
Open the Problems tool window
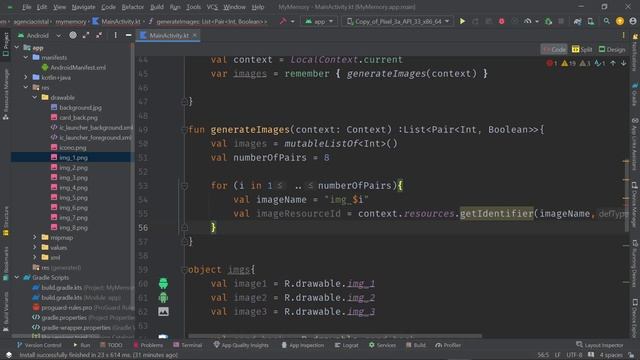pyautogui.click(x=148, y=345)
